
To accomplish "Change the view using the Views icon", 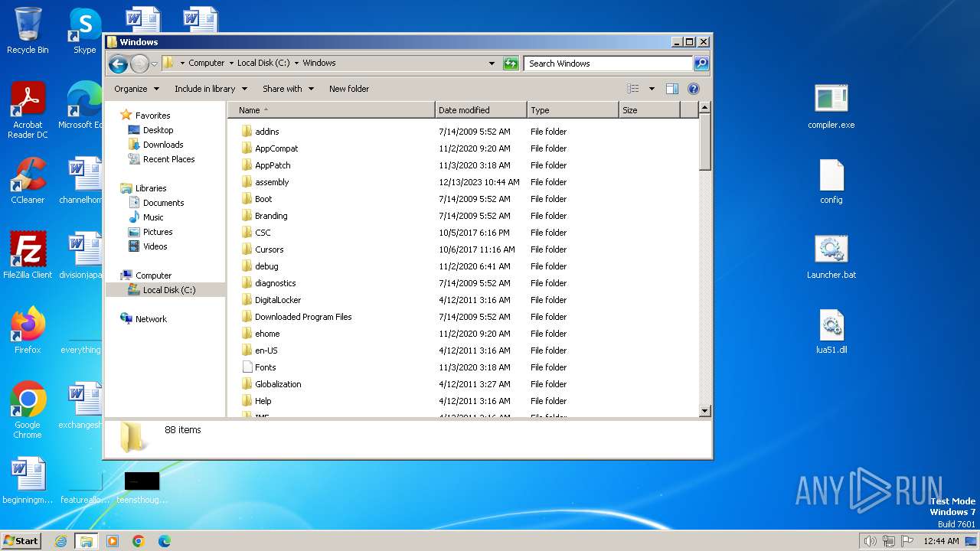I will [632, 89].
